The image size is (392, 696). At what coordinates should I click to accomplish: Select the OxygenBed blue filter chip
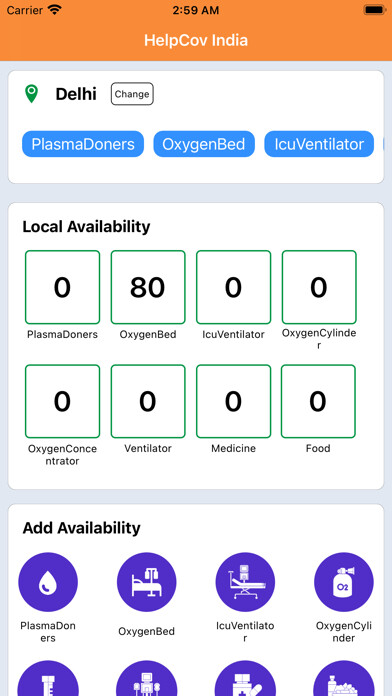click(204, 144)
